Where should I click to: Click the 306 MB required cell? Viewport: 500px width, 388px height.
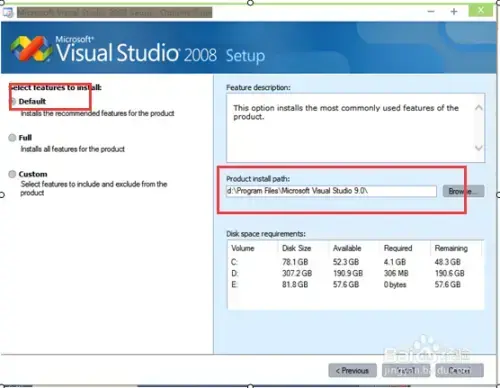click(396, 273)
